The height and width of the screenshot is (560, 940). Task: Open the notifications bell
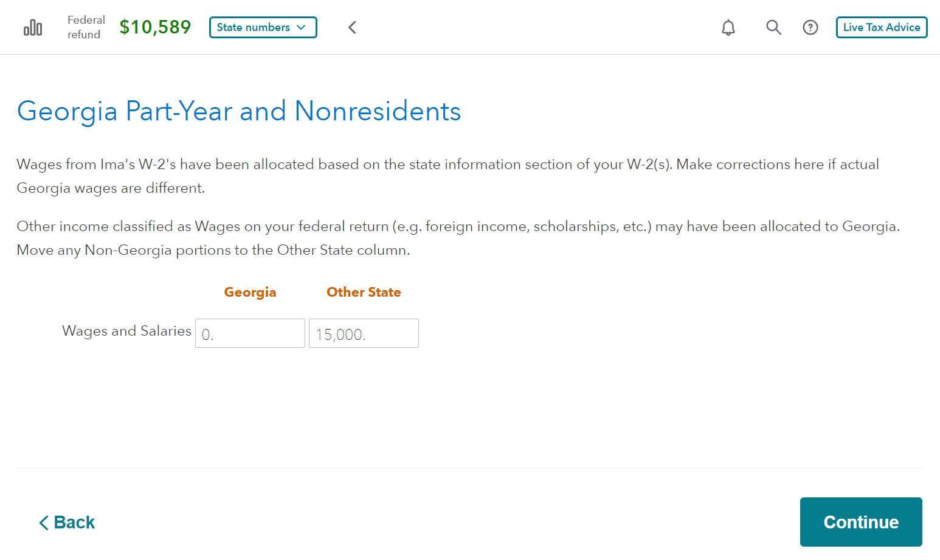[x=728, y=27]
